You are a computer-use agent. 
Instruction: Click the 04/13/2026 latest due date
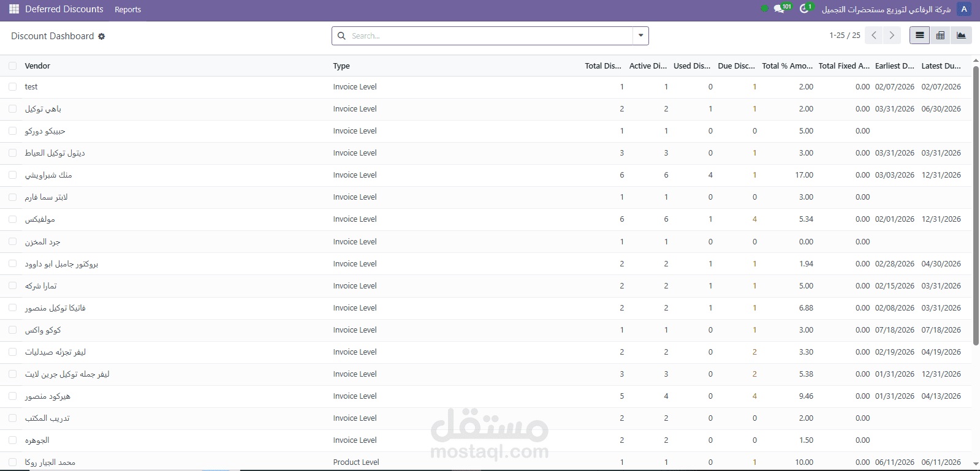(x=941, y=396)
